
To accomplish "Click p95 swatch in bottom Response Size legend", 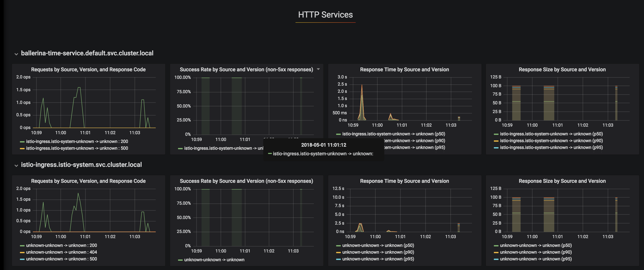I will coord(496,259).
